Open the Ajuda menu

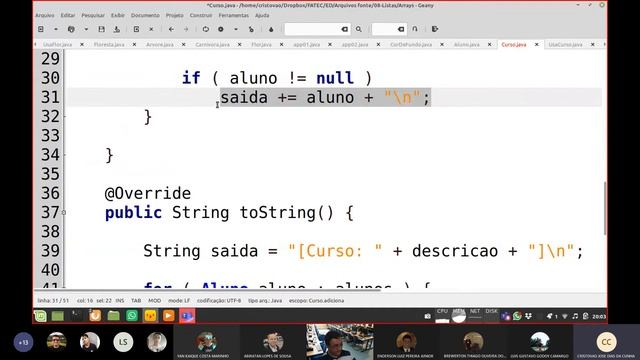pos(262,16)
